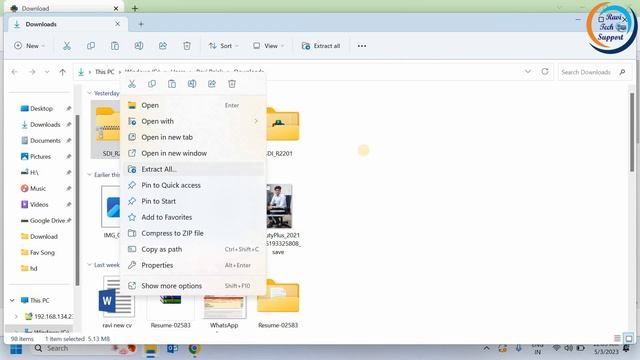The width and height of the screenshot is (640, 360).
Task: Open the New item dropdown
Action: click(x=29, y=46)
